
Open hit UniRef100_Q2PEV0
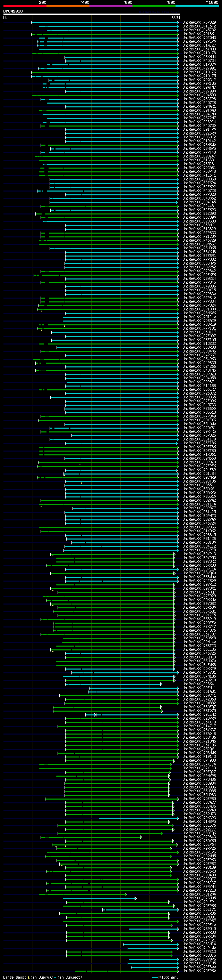click(199, 41)
